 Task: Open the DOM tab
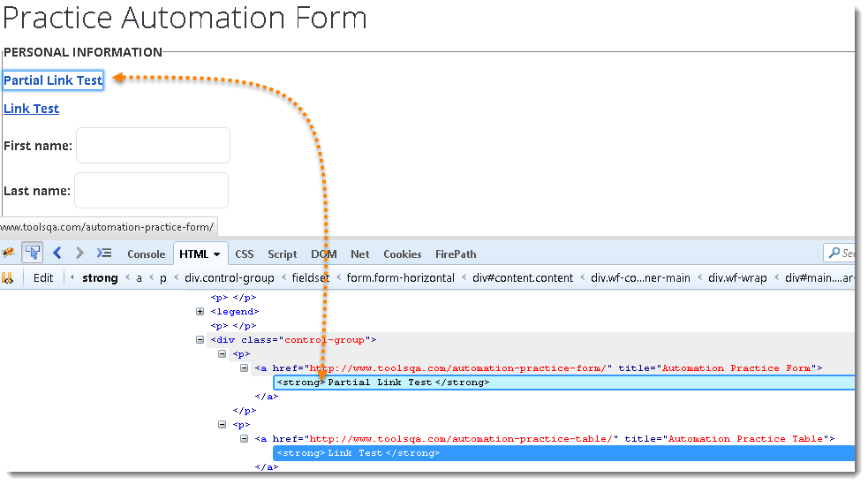coord(324,254)
